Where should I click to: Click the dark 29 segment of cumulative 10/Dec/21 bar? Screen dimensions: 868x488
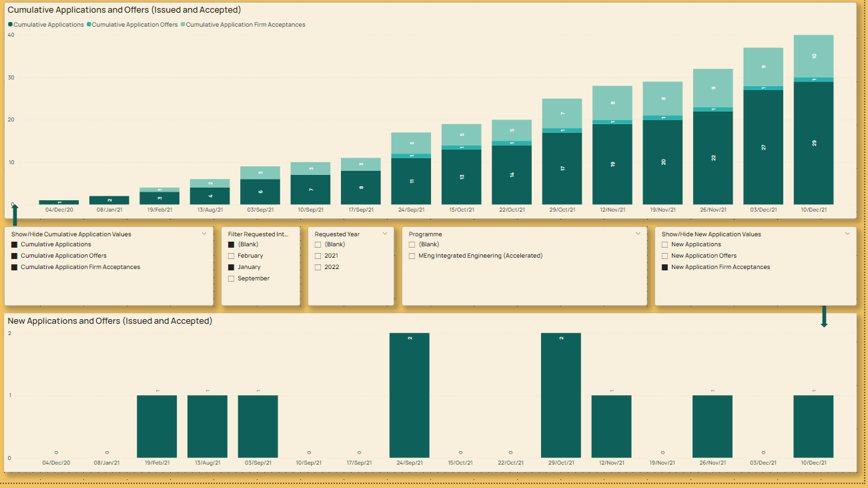click(813, 143)
